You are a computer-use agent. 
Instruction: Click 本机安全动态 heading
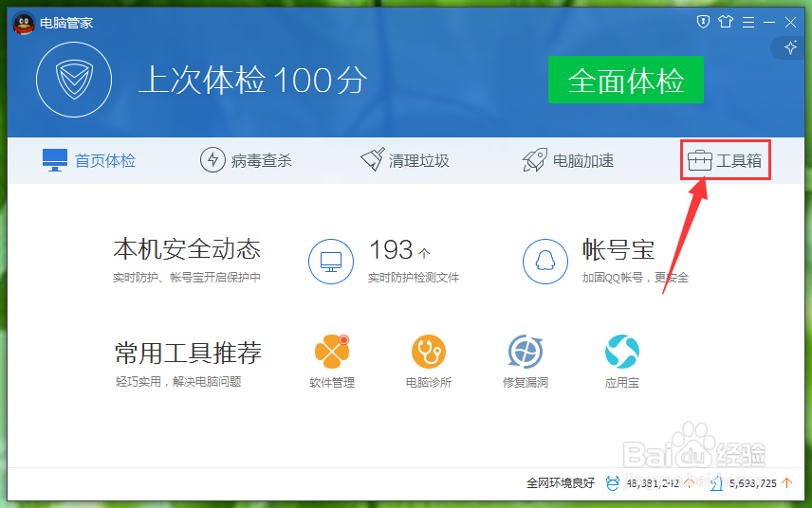(187, 249)
